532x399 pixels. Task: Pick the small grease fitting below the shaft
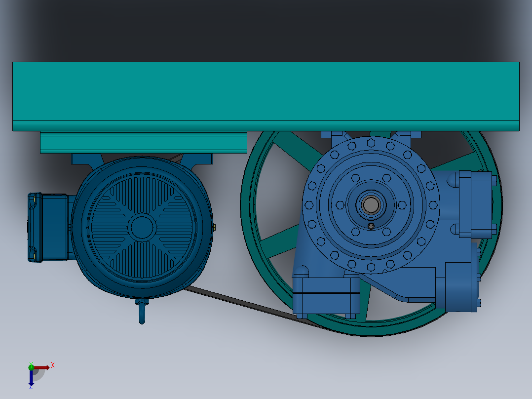pos(371,226)
